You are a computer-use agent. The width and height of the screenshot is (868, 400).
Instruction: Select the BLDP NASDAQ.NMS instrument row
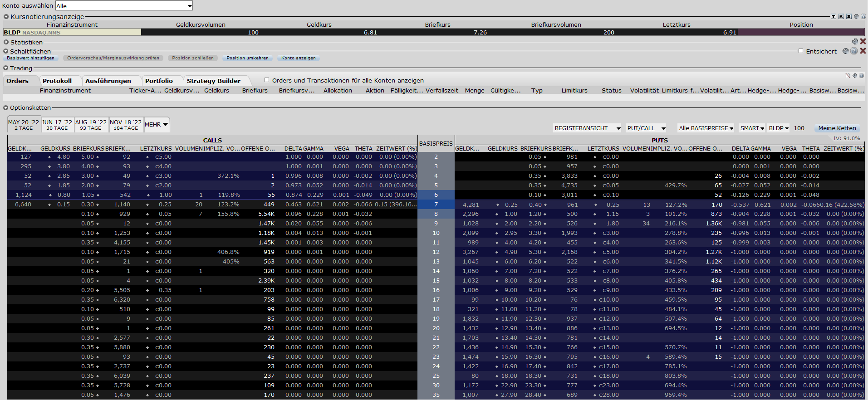click(72, 33)
